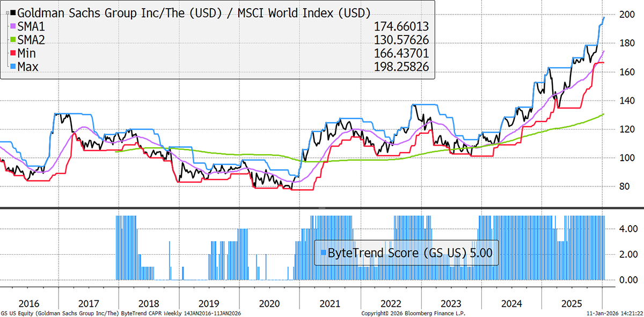This screenshot has width=644, height=317.
Task: Click the purple SMA1 legend swatch
Action: point(13,26)
